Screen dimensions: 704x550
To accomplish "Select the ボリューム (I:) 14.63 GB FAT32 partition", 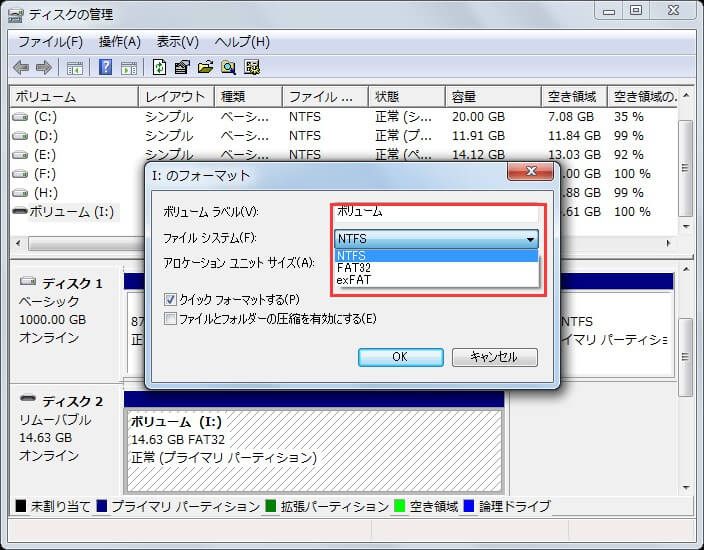I will click(x=314, y=450).
